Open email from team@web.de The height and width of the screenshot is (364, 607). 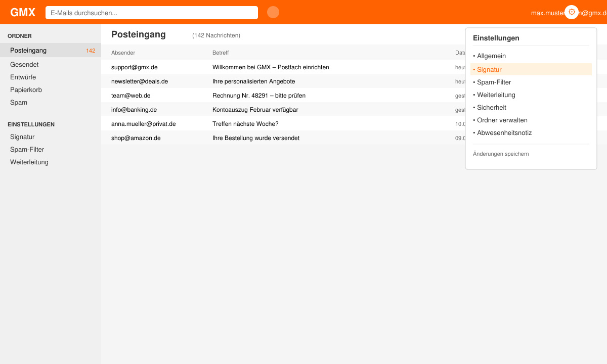tap(131, 96)
